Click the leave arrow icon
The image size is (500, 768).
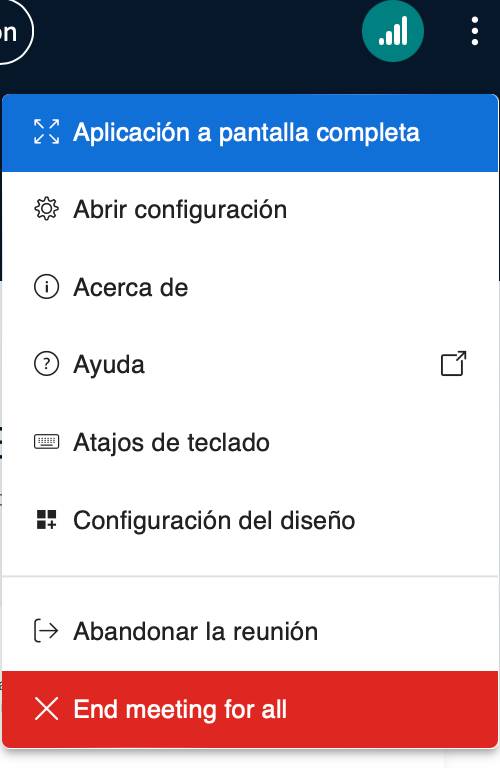tap(46, 630)
